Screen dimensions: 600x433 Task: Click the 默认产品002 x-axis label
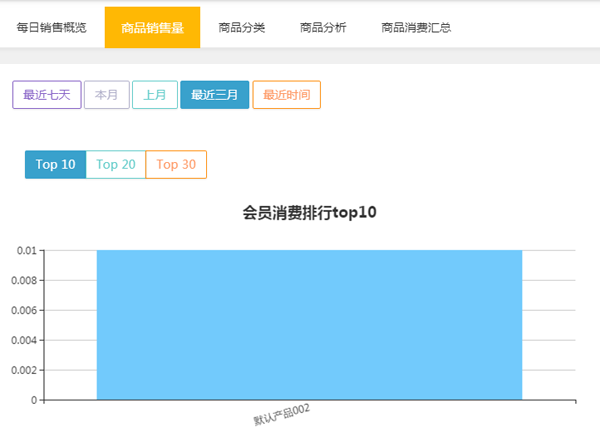pos(281,414)
